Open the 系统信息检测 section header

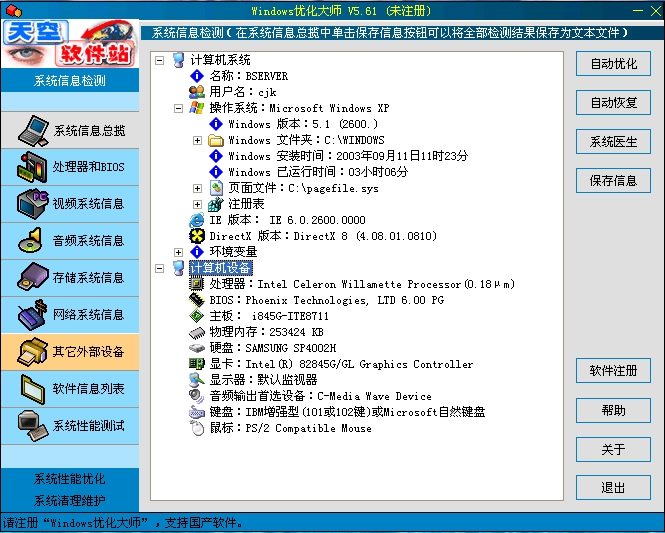(x=70, y=80)
